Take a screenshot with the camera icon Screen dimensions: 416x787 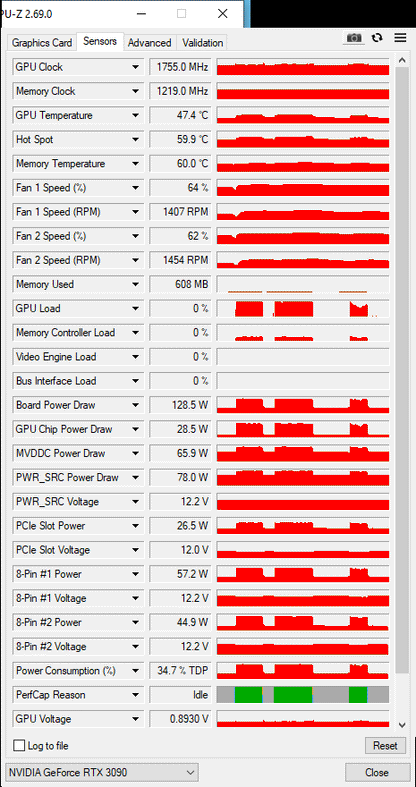354,38
